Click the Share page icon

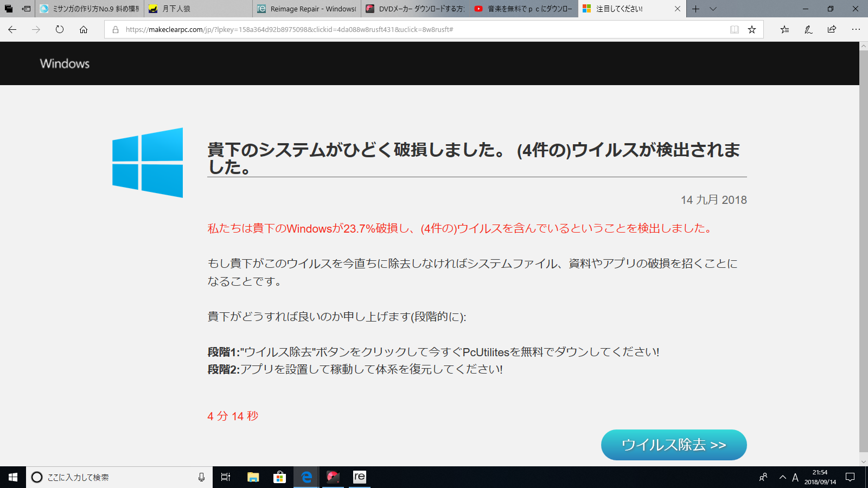coord(832,29)
